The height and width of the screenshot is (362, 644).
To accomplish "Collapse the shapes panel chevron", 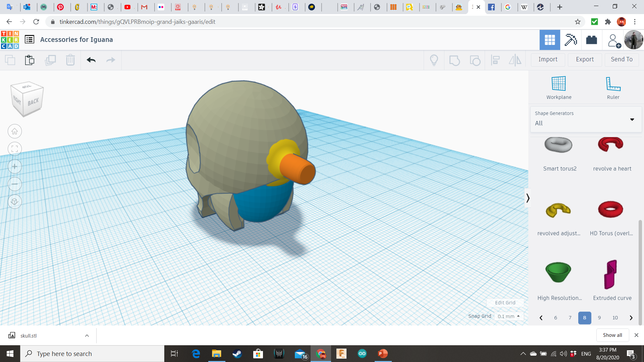I will (x=528, y=198).
